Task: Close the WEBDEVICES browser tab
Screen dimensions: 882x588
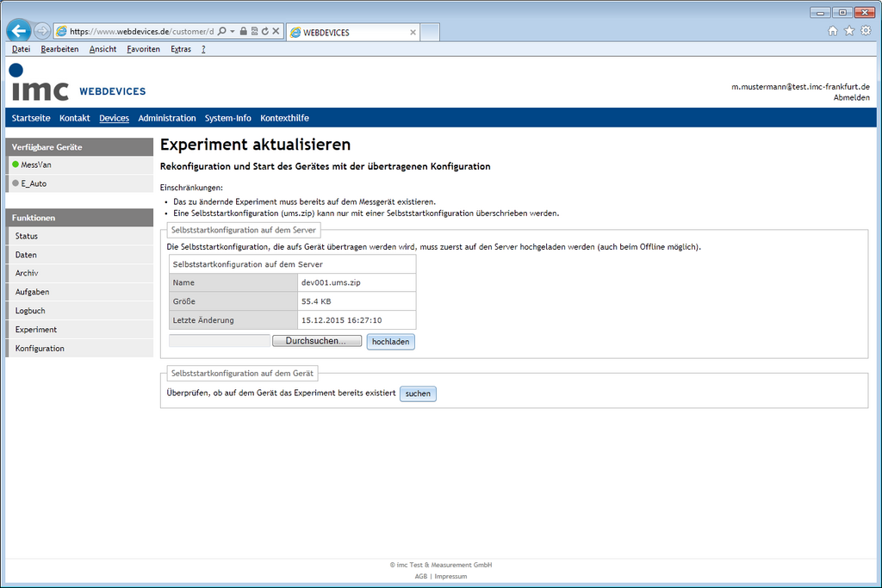Action: tap(413, 33)
